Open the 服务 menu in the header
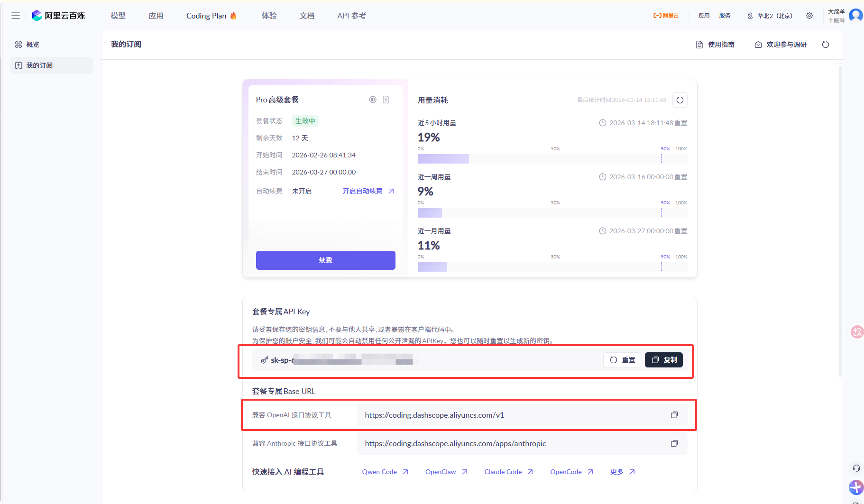Image resolution: width=864 pixels, height=504 pixels. 725,16
